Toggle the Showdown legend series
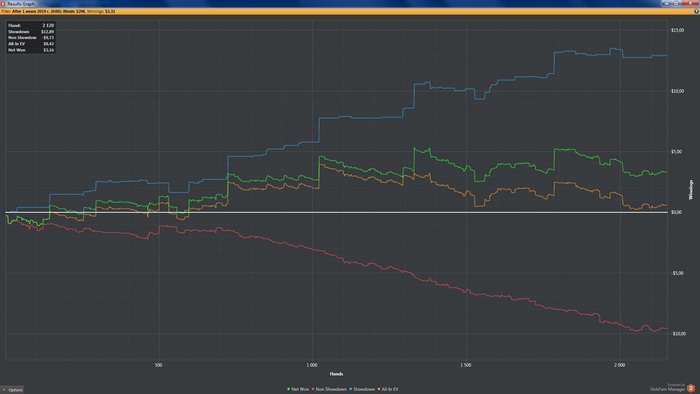This screenshot has width=700, height=394. point(362,389)
